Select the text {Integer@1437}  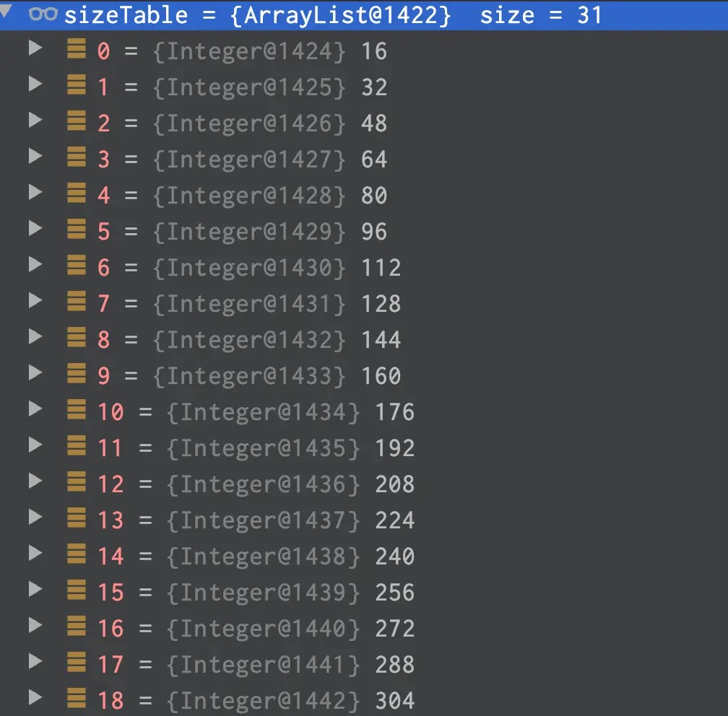click(x=263, y=520)
